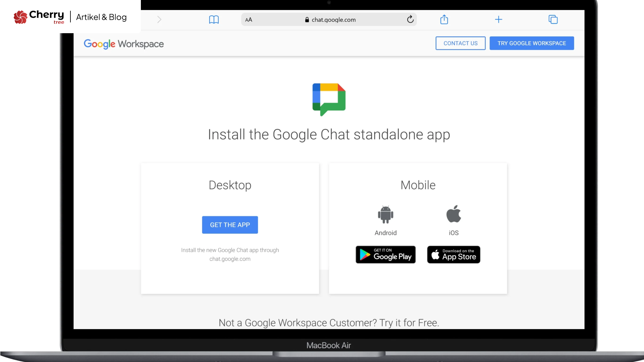Viewport: 644px width, 362px height.
Task: Open the Safari share sheet icon
Action: click(x=444, y=19)
